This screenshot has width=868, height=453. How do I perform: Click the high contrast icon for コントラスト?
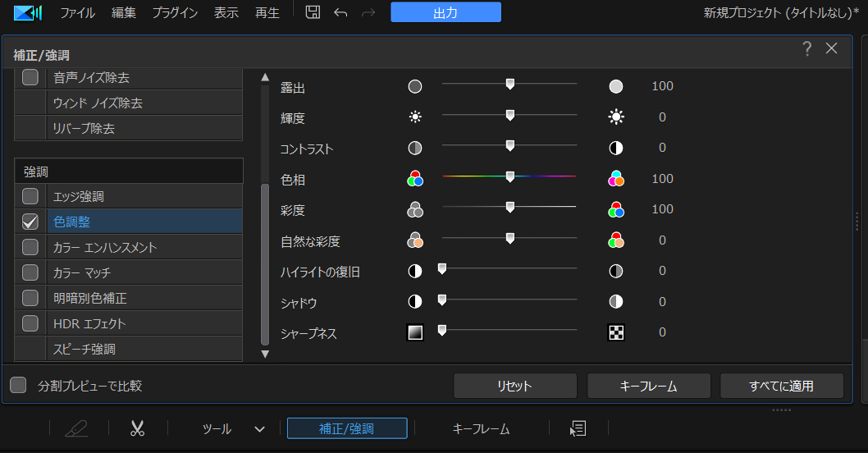click(615, 148)
